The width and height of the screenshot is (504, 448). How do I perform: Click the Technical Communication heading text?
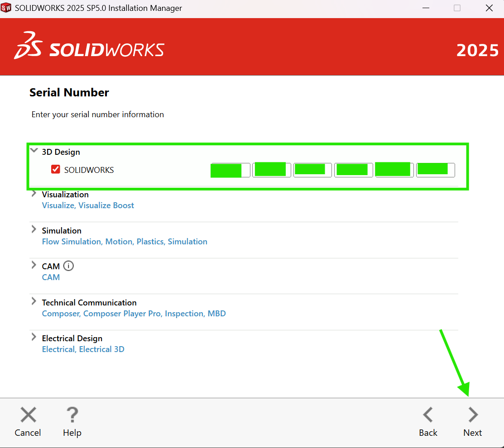click(89, 303)
